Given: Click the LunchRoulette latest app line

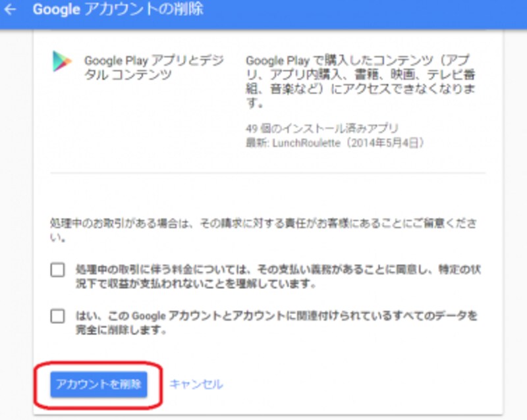Looking at the screenshot, I should [x=335, y=143].
